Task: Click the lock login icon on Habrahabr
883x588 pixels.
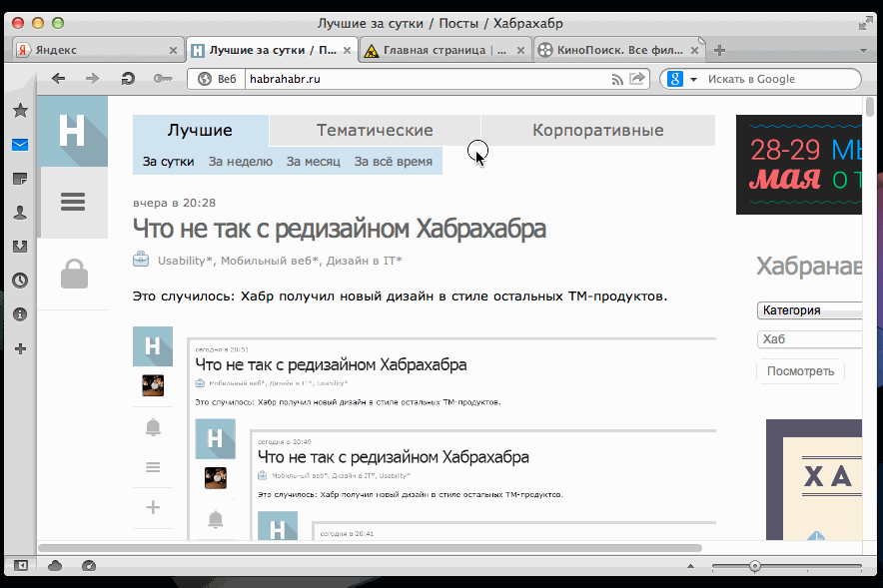Action: pos(74,274)
